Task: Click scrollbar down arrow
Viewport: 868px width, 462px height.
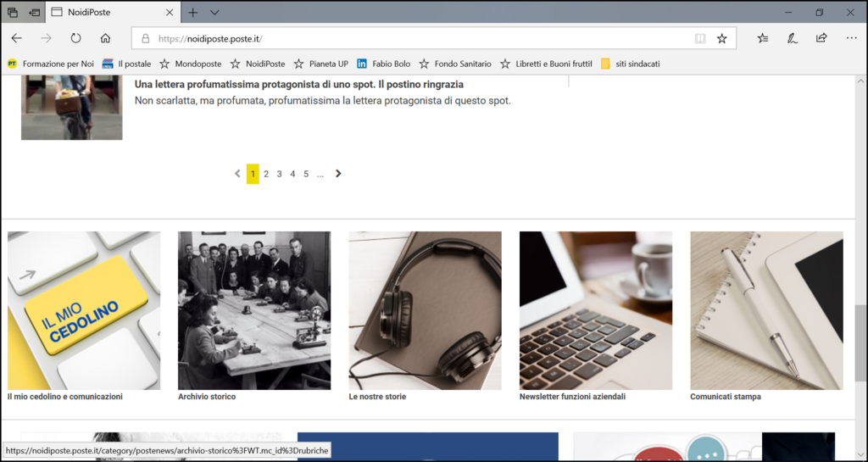Action: pos(860,455)
